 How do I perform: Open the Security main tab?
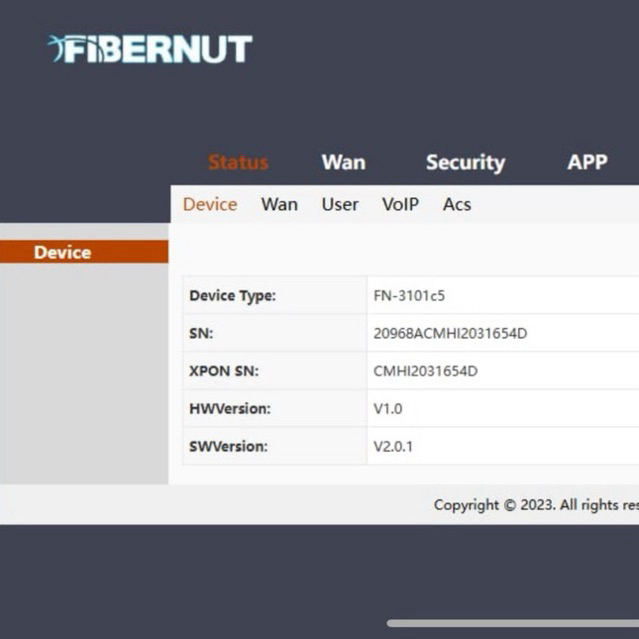465,162
